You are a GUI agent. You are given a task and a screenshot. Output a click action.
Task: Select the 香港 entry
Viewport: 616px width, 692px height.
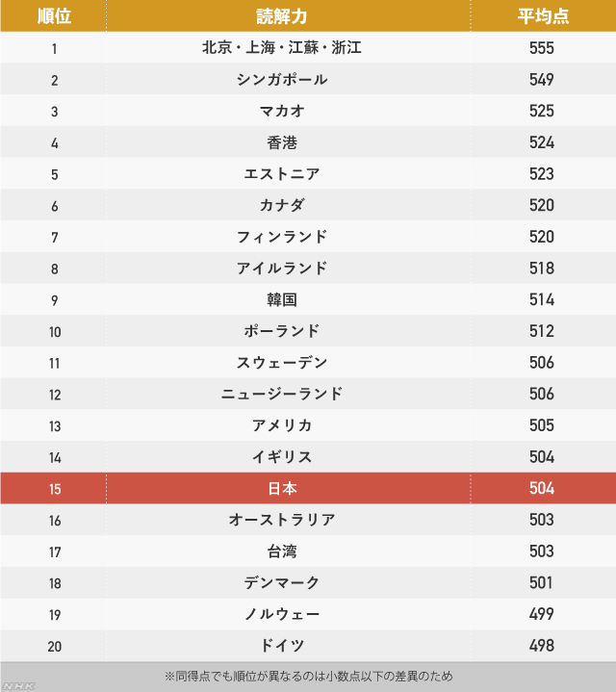pyautogui.click(x=281, y=142)
